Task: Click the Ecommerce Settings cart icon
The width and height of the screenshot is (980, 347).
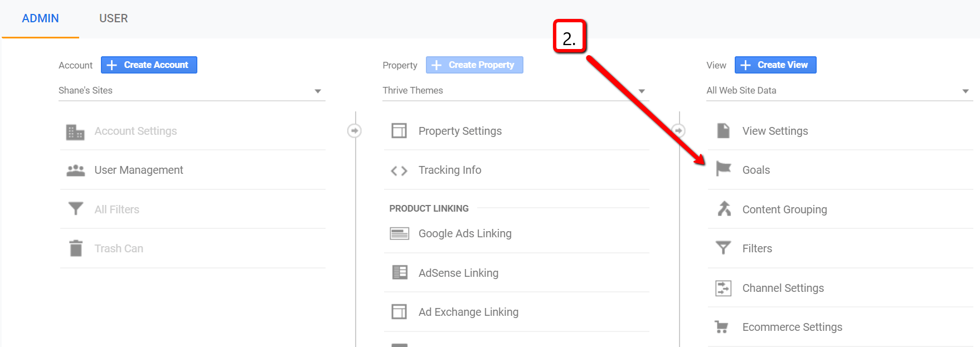Action: click(x=721, y=327)
